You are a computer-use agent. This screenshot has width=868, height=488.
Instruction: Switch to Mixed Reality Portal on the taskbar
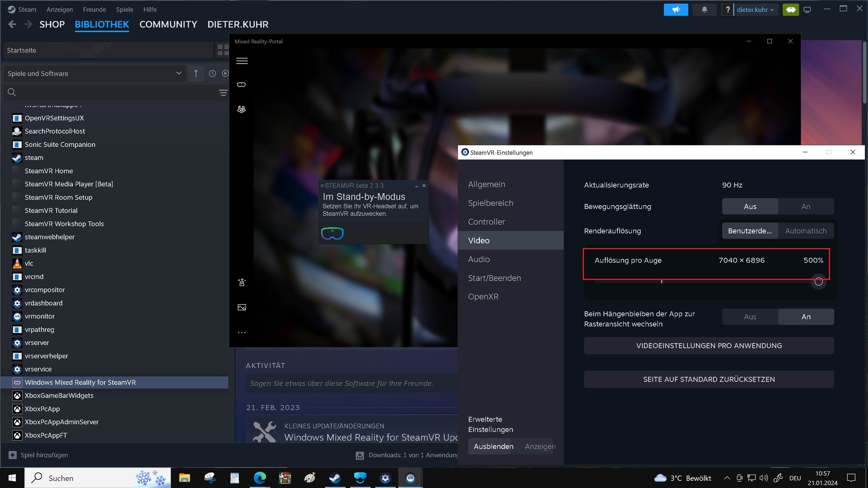coord(360,478)
